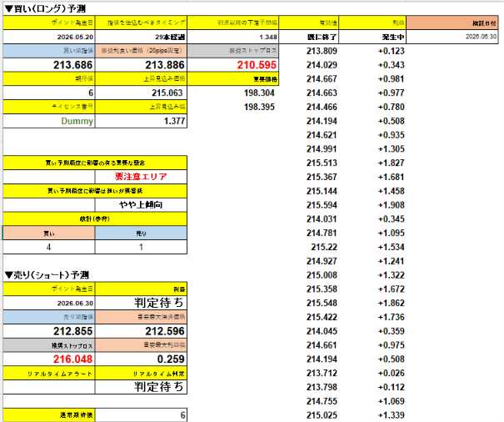The image size is (504, 422).
Task: Select the 発生中 status cell
Action: click(x=372, y=37)
